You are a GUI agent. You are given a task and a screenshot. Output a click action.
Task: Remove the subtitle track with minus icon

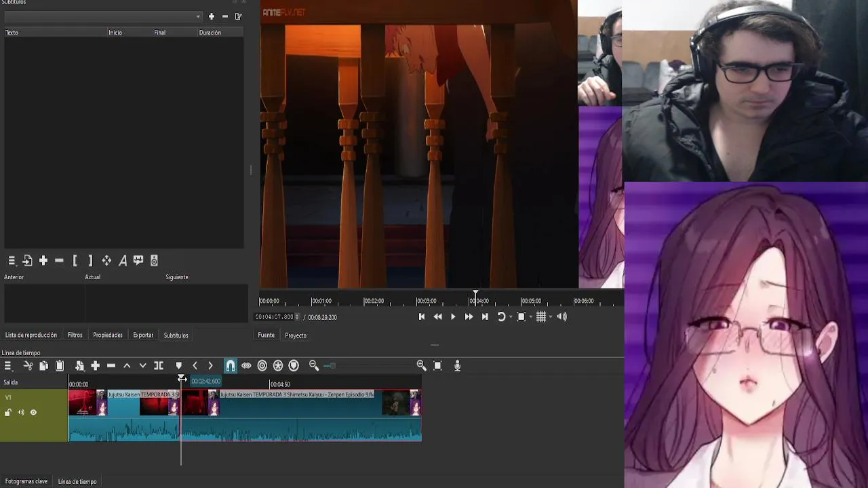click(225, 16)
